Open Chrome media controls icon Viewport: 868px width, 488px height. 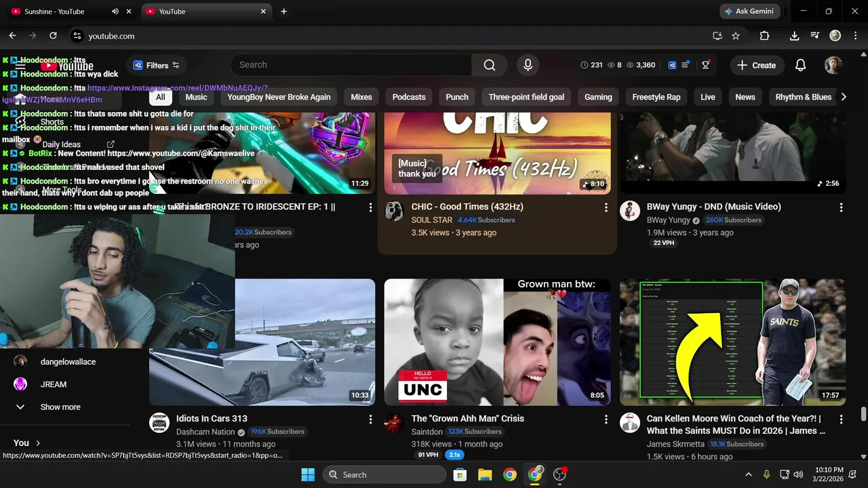[x=815, y=36]
